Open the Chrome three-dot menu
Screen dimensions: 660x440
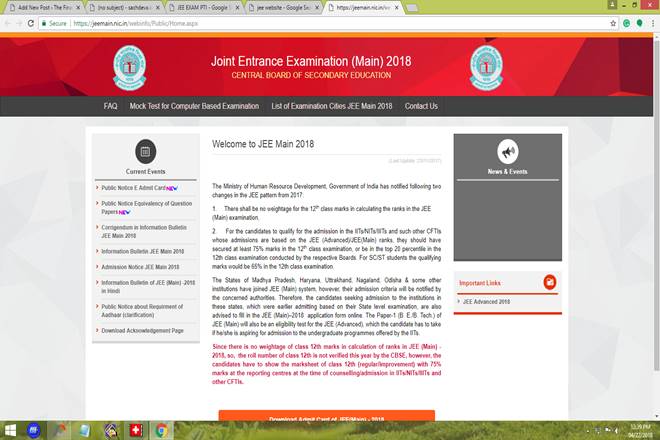click(x=651, y=22)
